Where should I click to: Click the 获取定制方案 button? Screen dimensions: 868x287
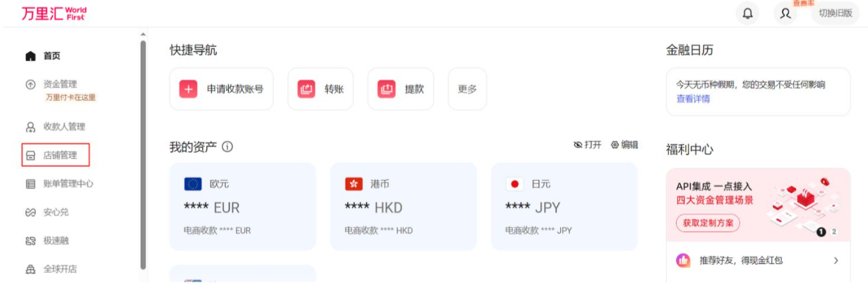[x=708, y=223]
